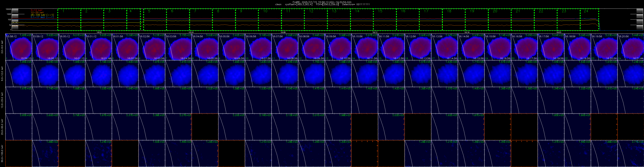
Task: Click the '16:16' time axis tick label
Action: [467, 32]
